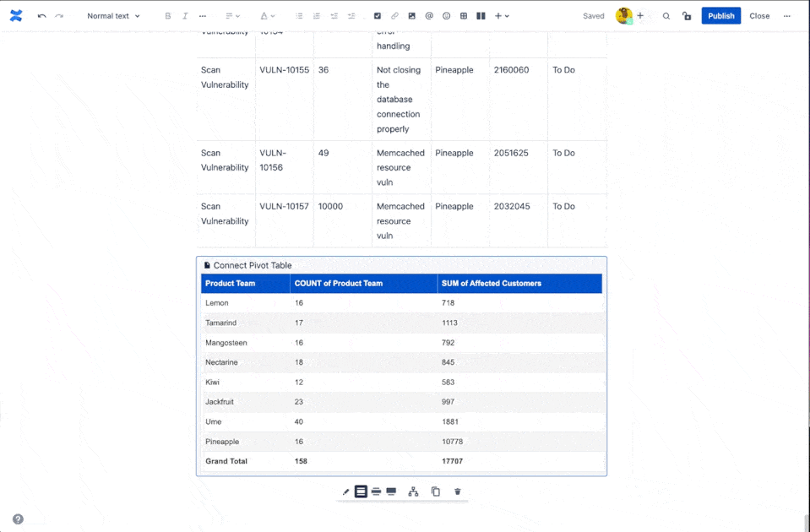Screen dimensions: 810x532
Task: Publish the page
Action: 721,16
